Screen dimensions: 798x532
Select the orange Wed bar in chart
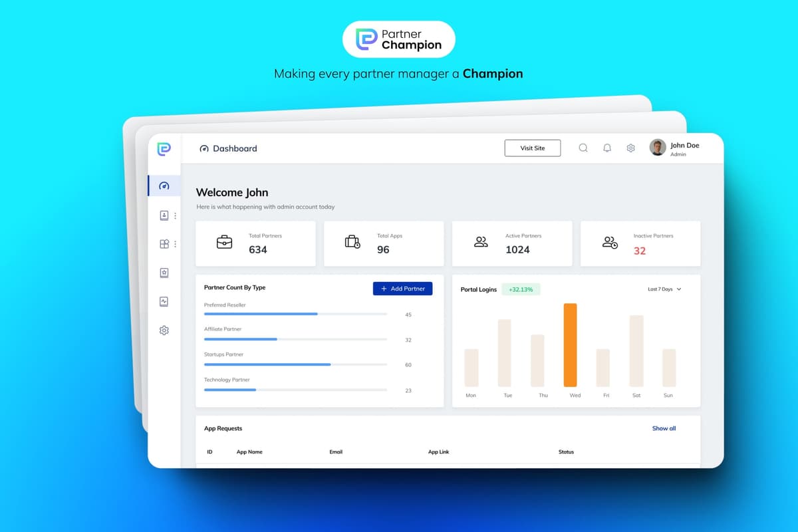570,345
